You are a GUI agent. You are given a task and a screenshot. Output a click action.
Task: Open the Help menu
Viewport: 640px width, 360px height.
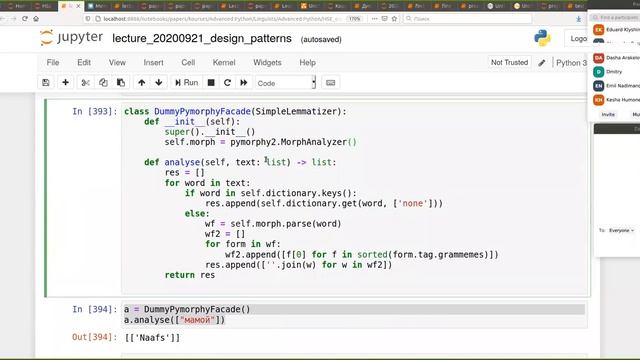307,62
